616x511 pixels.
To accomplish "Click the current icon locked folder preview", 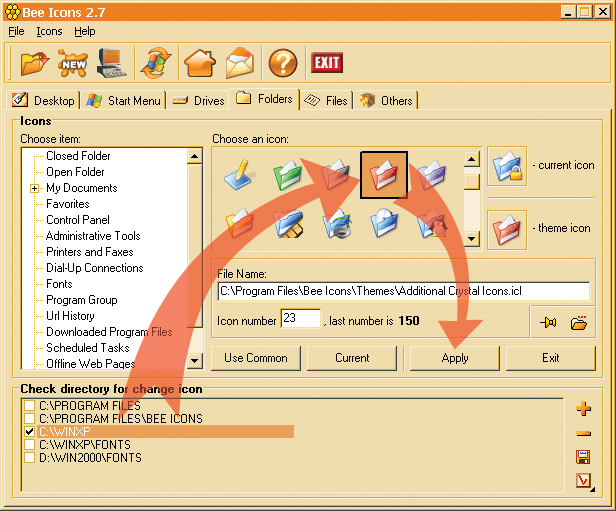I will pyautogui.click(x=507, y=166).
